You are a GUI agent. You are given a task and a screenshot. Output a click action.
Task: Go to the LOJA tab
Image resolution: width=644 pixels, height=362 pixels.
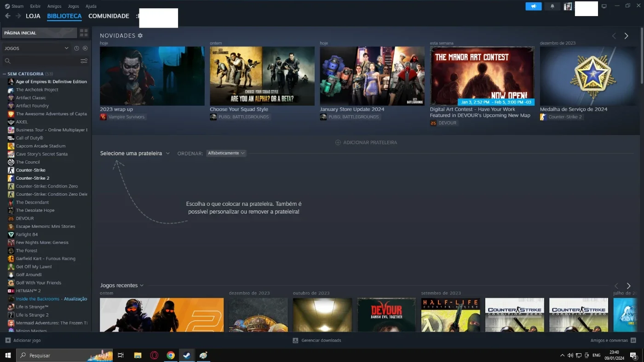33,16
